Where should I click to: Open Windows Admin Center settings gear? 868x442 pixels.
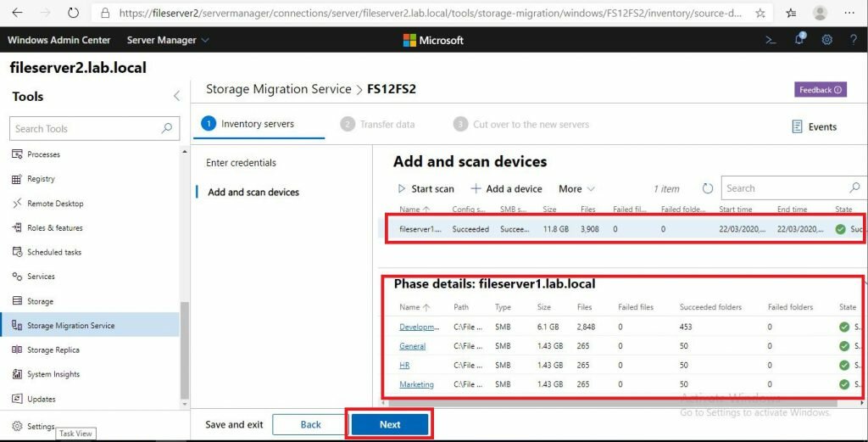click(x=827, y=40)
